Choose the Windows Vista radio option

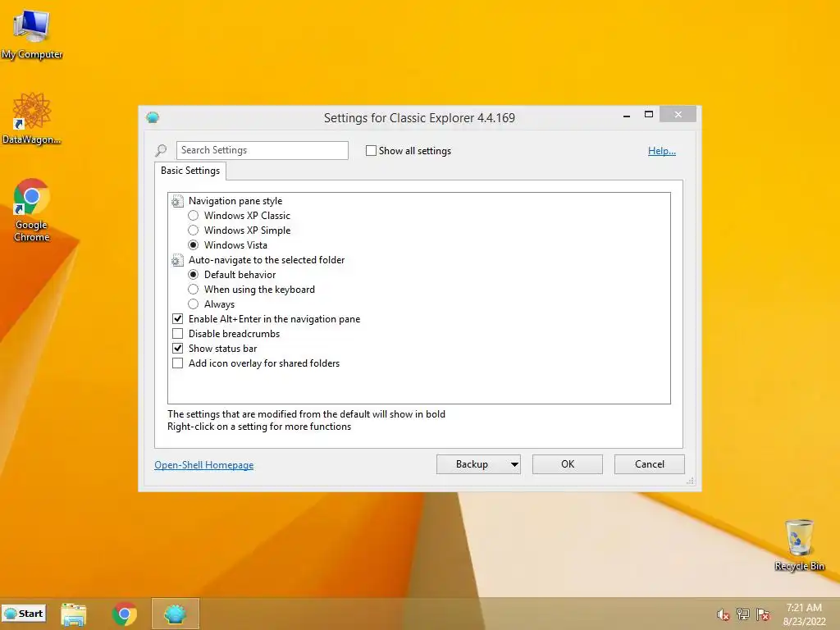coord(194,244)
